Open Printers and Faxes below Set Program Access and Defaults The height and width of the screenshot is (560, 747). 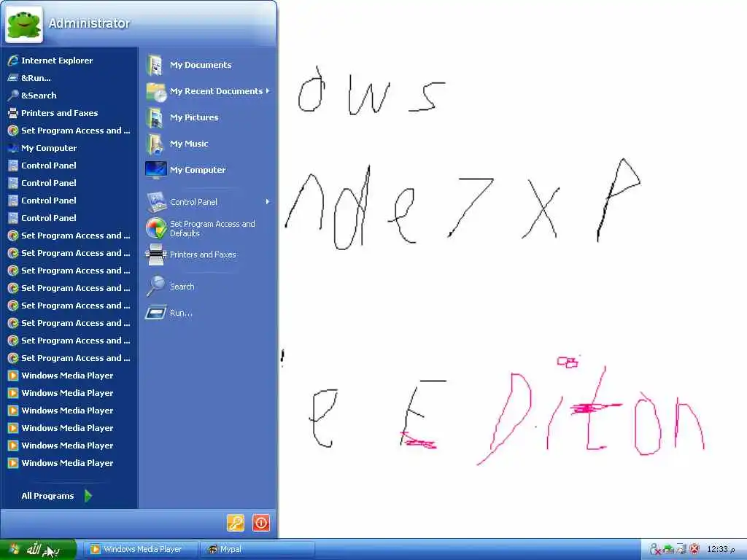(x=208, y=254)
